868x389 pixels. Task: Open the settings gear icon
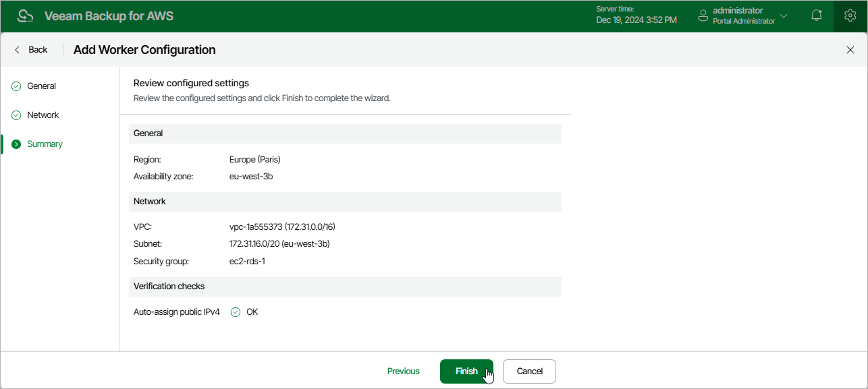(850, 16)
